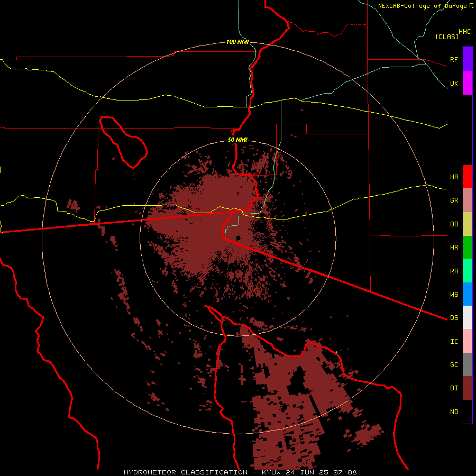Click the WS blue legend swatch
Viewport: 476px width, 476px height.
(x=467, y=294)
